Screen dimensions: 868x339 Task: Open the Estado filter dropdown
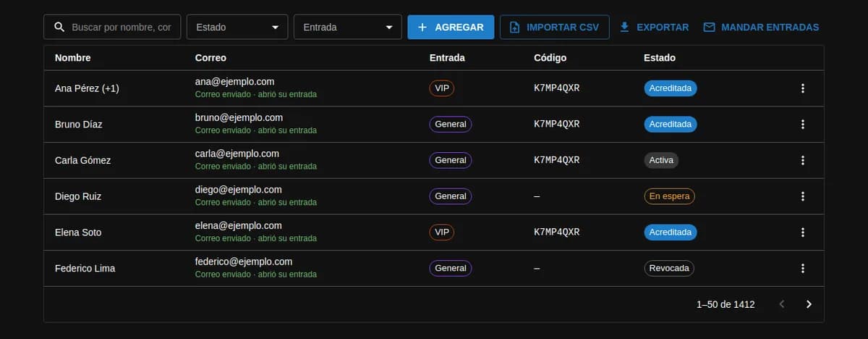237,27
